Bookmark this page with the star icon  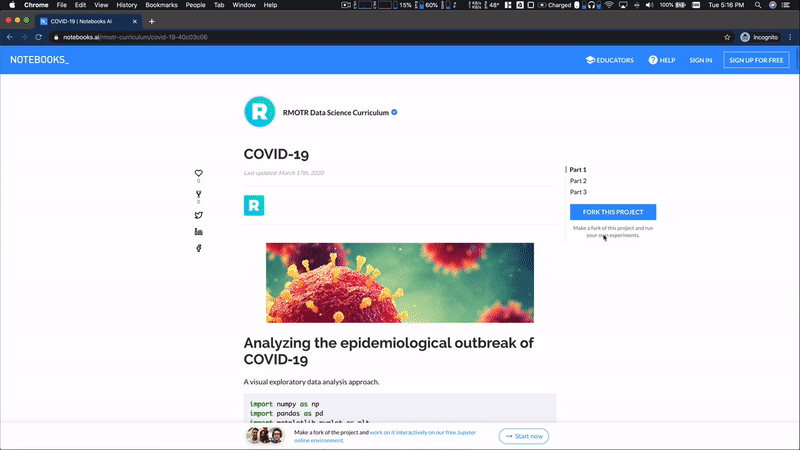[x=727, y=37]
